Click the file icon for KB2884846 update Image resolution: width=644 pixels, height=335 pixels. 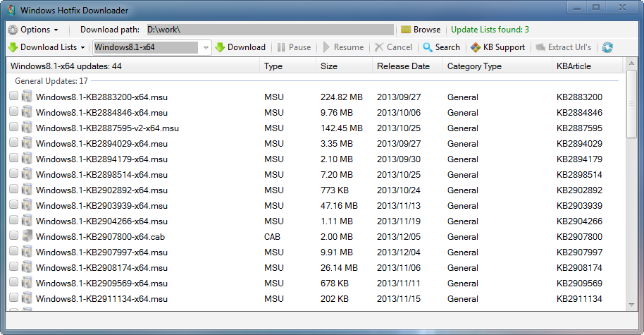point(27,112)
